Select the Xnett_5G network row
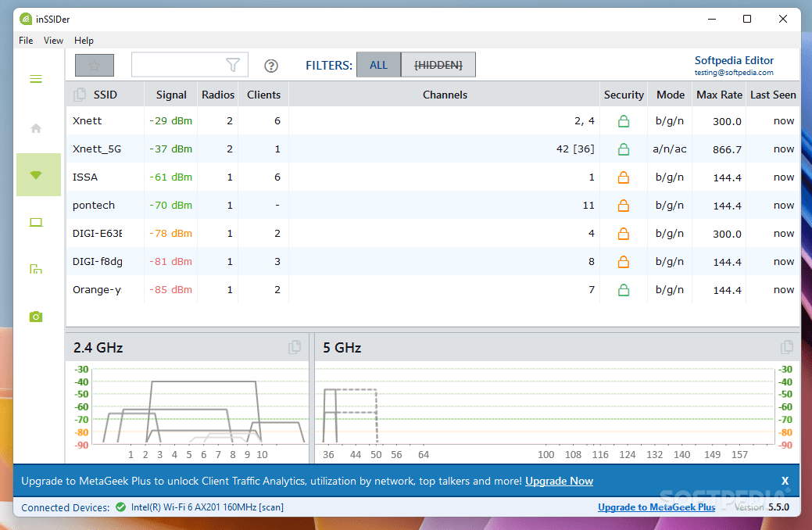 tap(433, 149)
